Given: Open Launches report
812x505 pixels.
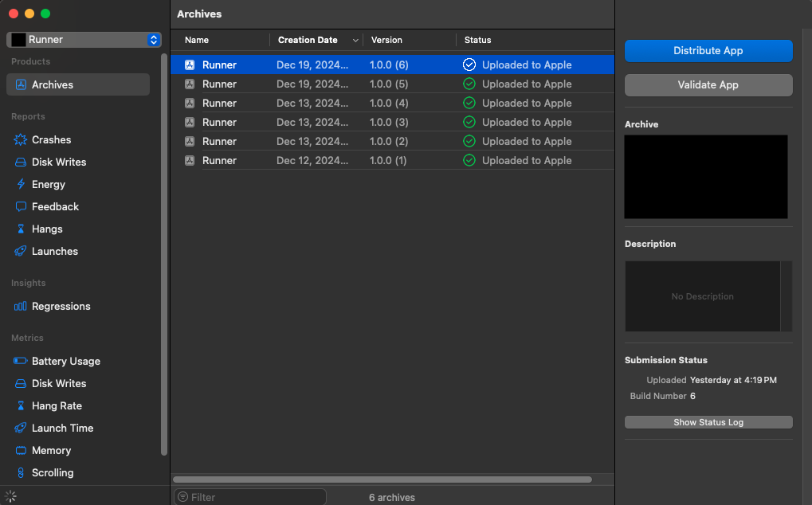Looking at the screenshot, I should [55, 251].
